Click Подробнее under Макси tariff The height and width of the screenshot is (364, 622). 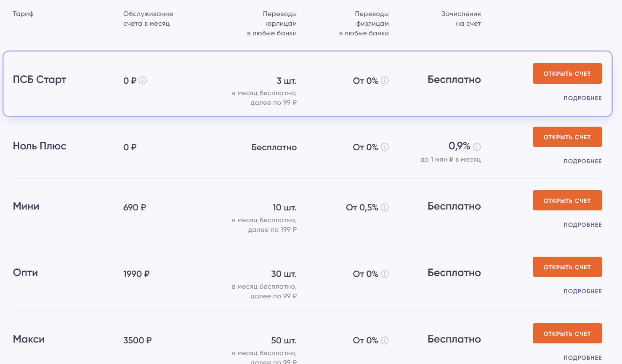[x=582, y=358]
